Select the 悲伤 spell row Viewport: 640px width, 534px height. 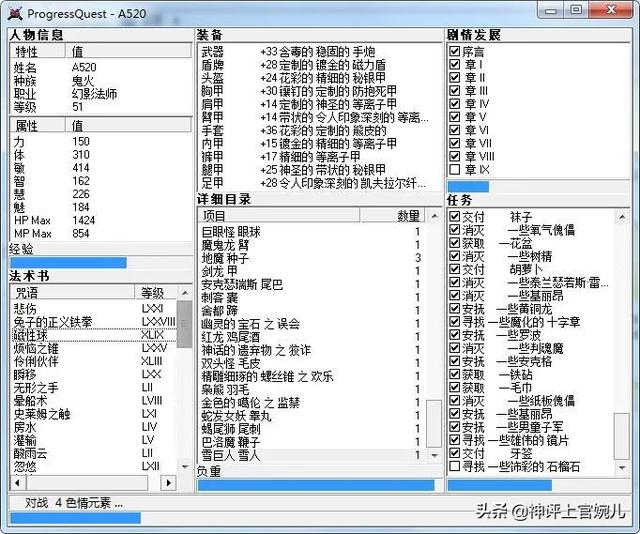point(94,309)
